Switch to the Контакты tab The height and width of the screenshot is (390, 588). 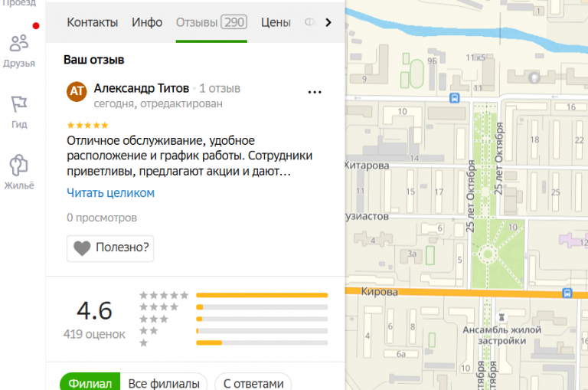point(92,22)
